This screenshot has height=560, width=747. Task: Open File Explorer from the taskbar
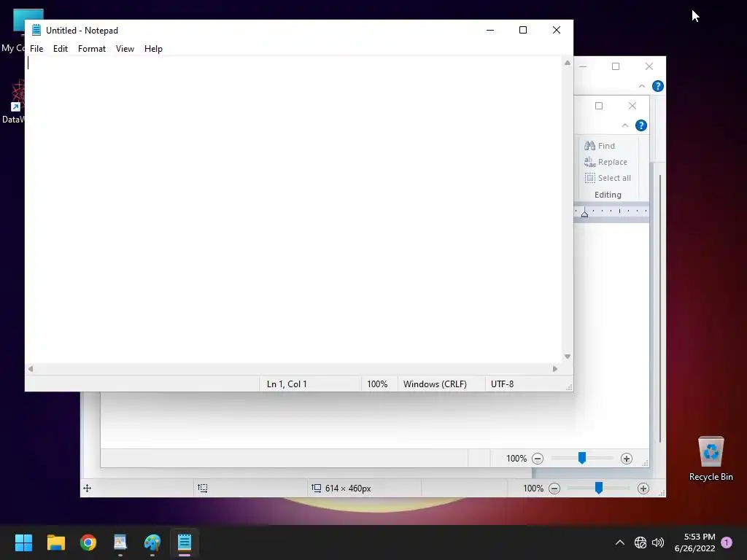[55, 542]
